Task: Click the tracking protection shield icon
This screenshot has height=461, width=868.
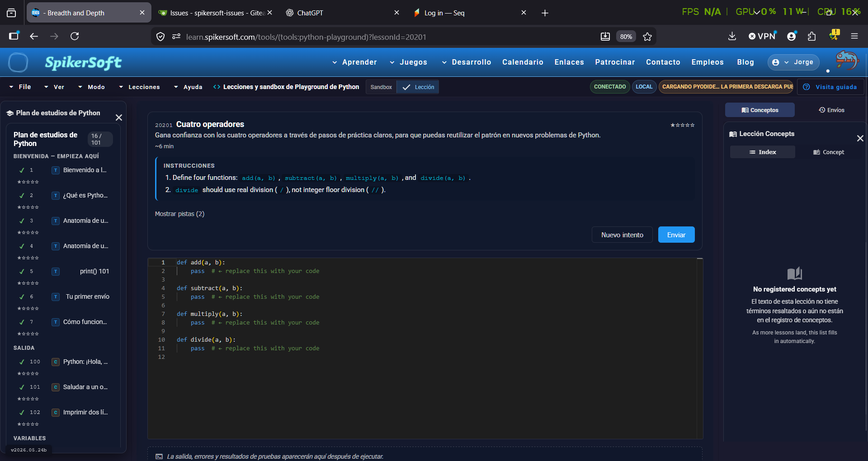Action: pyautogui.click(x=160, y=37)
